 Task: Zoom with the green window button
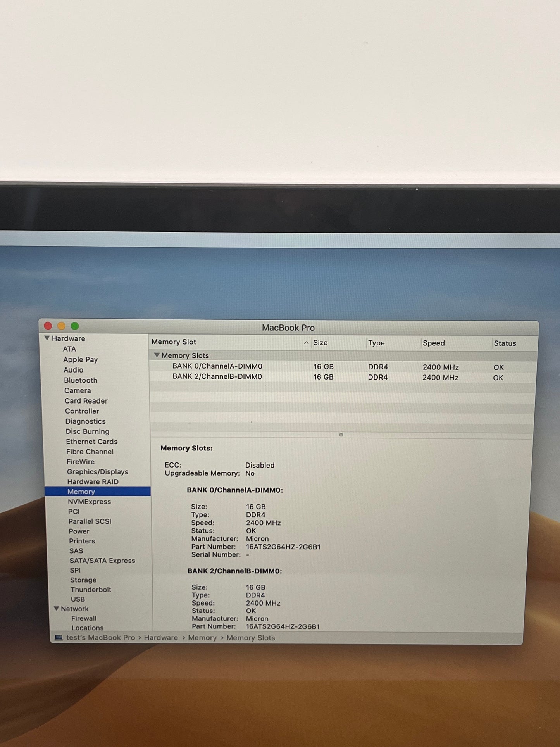pos(75,326)
